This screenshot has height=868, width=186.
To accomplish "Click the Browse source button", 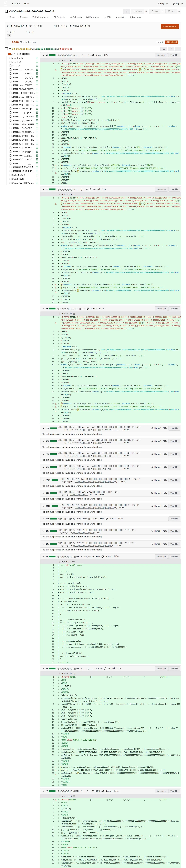I will point(169,26).
